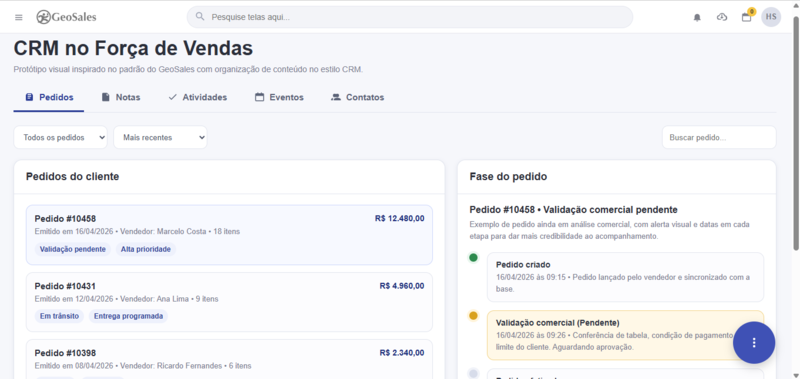800x379 pixels.
Task: Click the cloud download sync icon
Action: [x=721, y=17]
